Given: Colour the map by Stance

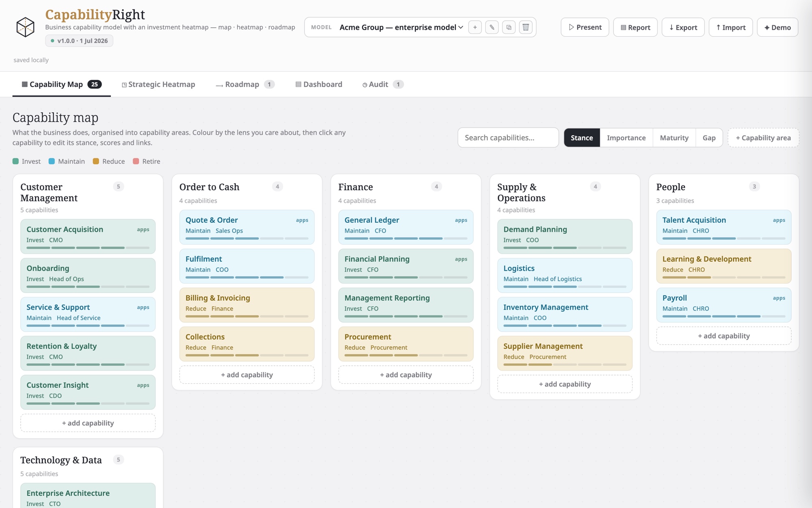Looking at the screenshot, I should tap(581, 137).
